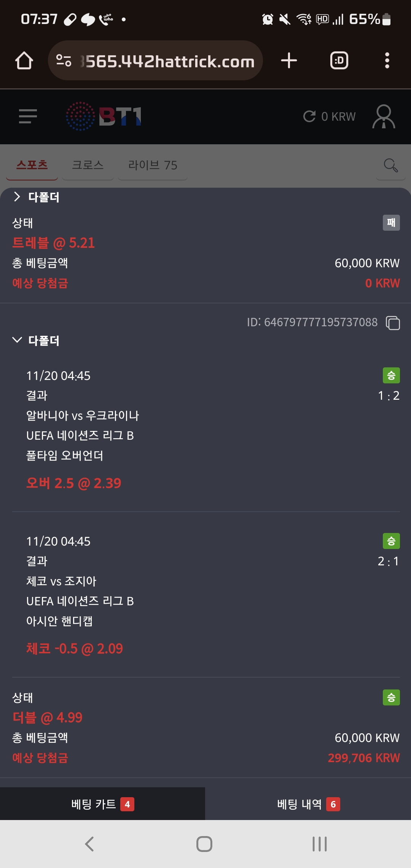Open the hamburger side menu
Screen dimensions: 411x868
click(28, 116)
